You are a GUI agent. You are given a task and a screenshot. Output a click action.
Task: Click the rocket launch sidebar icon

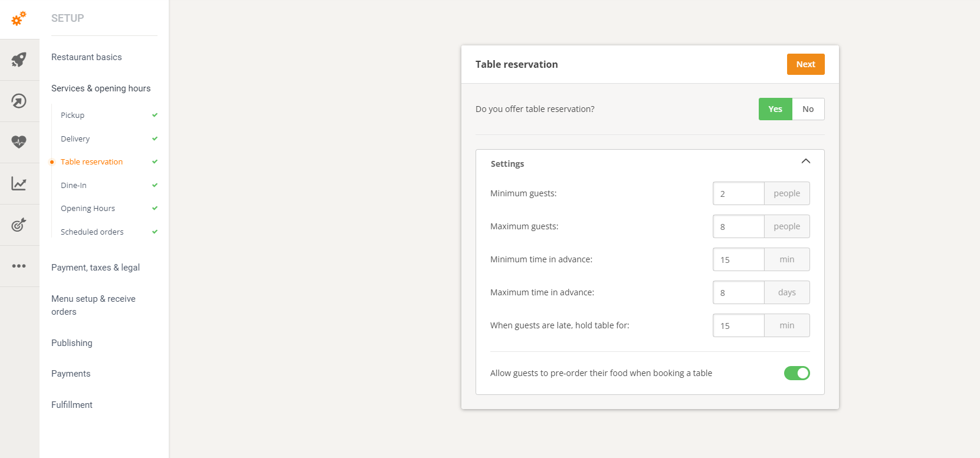tap(19, 60)
